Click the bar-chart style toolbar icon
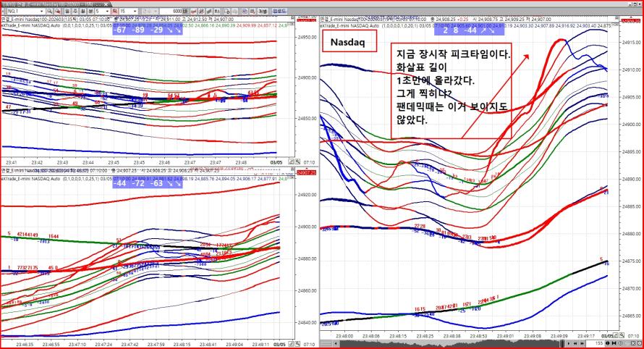 coord(209,11)
